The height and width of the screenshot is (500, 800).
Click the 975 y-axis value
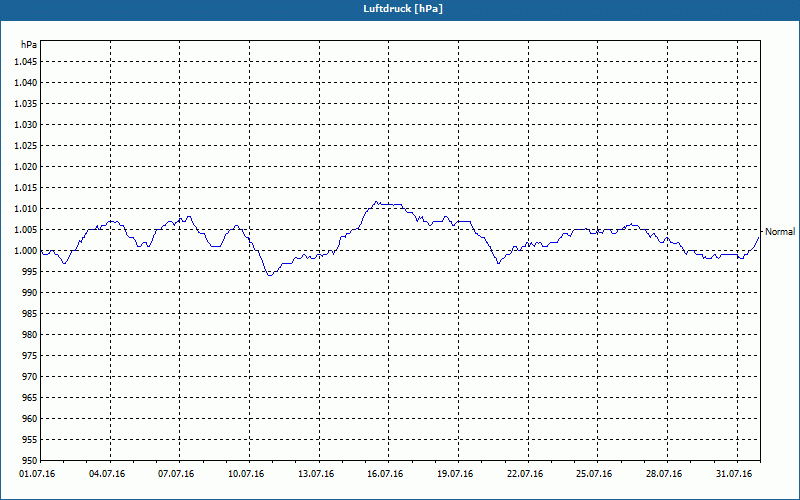coord(31,356)
